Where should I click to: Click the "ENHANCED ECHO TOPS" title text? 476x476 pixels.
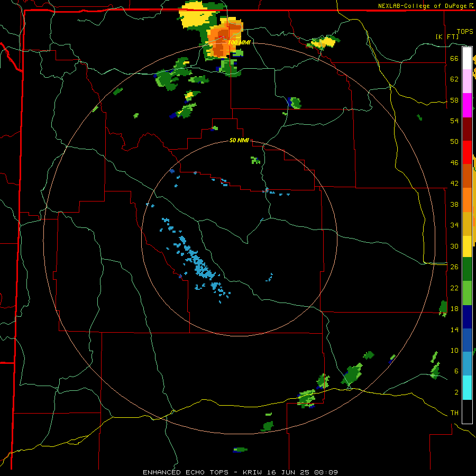[x=186, y=472]
